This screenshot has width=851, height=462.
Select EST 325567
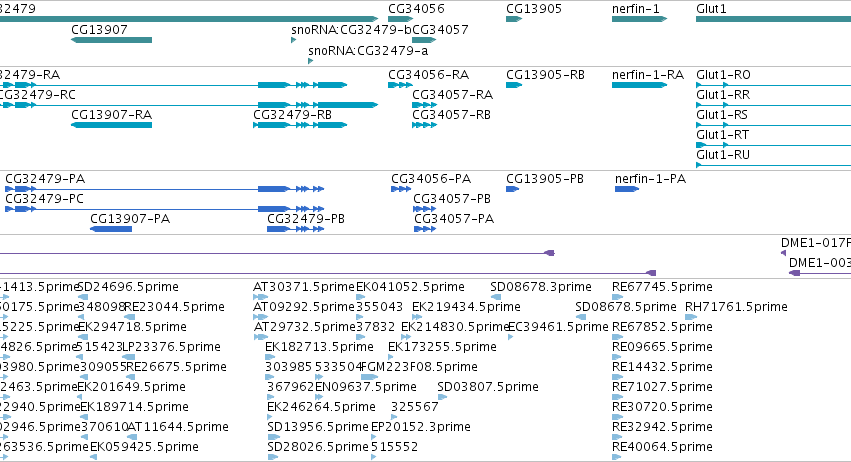(x=415, y=407)
